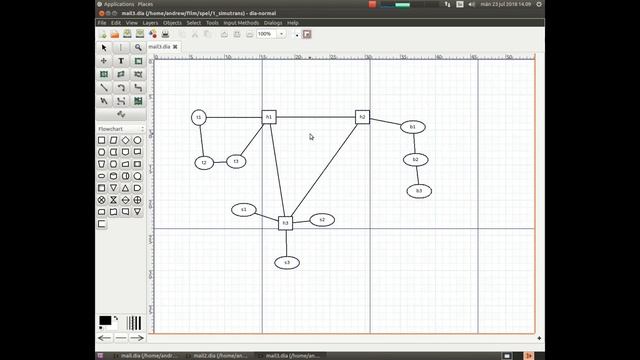Viewport: 640px width, 360px height.
Task: Click the Print diagram icon
Action: pyautogui.click(x=165, y=34)
